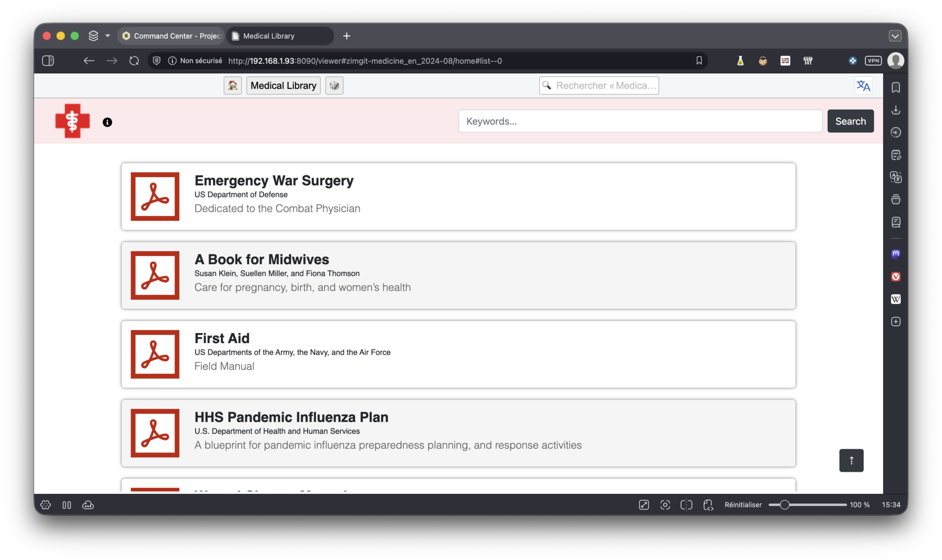Toggle the VPN button

pos(873,61)
